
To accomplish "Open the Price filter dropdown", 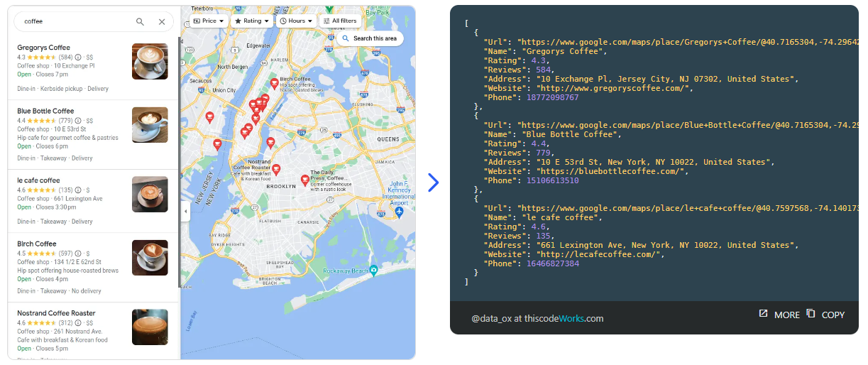I will [x=209, y=21].
